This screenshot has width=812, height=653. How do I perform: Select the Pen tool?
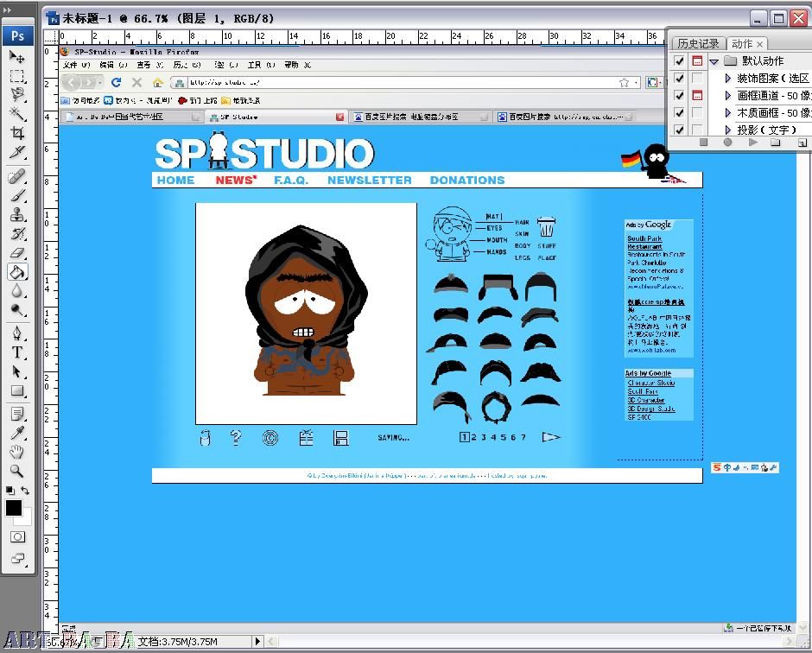click(x=17, y=333)
